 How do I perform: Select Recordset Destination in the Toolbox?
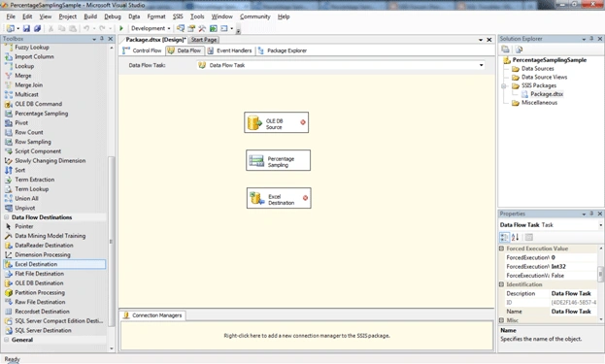(x=42, y=312)
